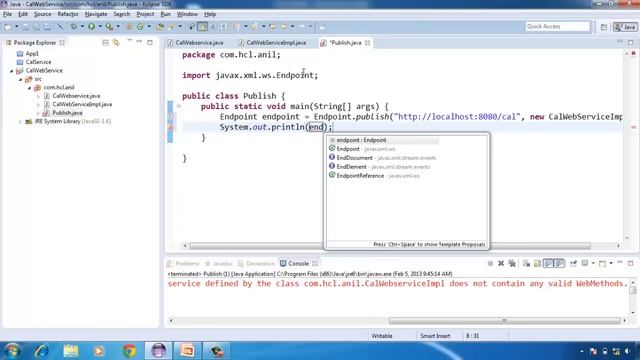Open the Debug configurations dropdown arrow

click(x=82, y=27)
